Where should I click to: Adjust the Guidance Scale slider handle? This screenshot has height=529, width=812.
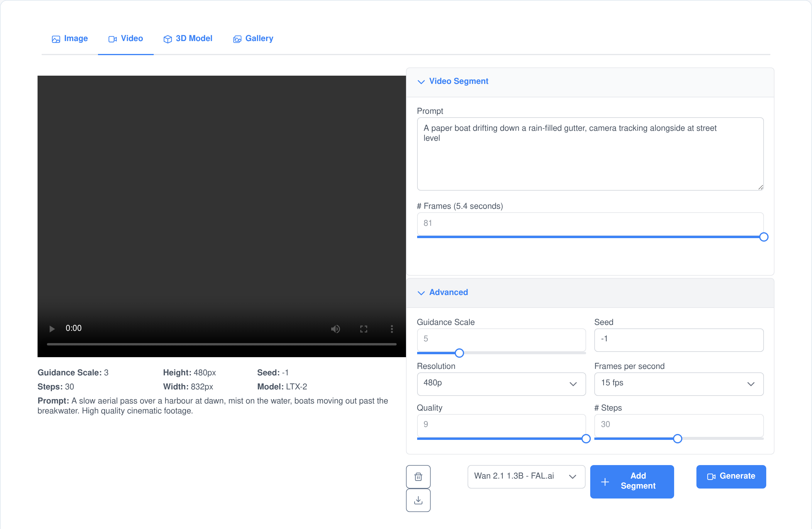tap(459, 353)
